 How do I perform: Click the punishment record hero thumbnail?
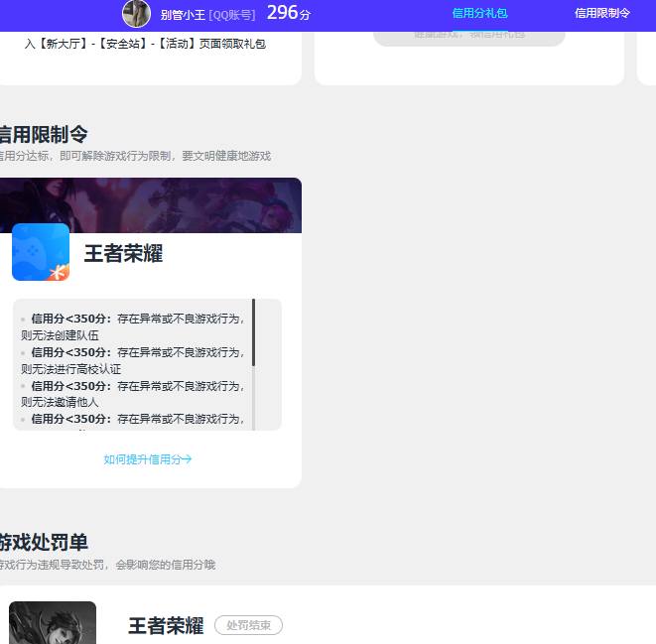tap(53, 623)
